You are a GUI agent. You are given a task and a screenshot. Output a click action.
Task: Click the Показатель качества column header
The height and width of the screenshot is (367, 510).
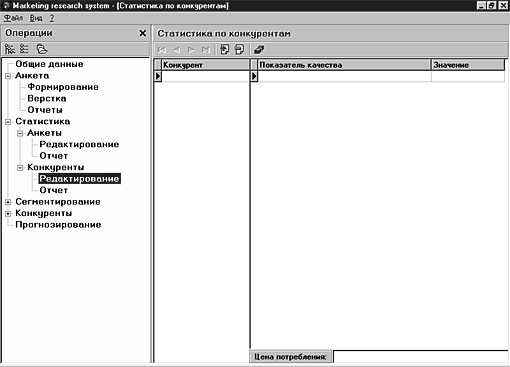344,65
